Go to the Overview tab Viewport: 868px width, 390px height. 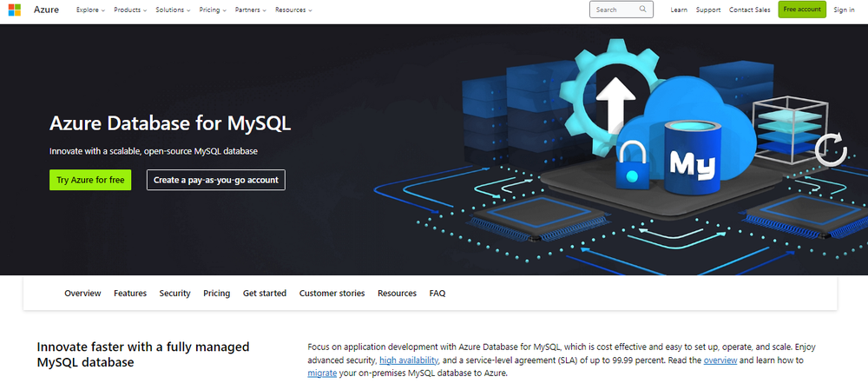click(82, 293)
